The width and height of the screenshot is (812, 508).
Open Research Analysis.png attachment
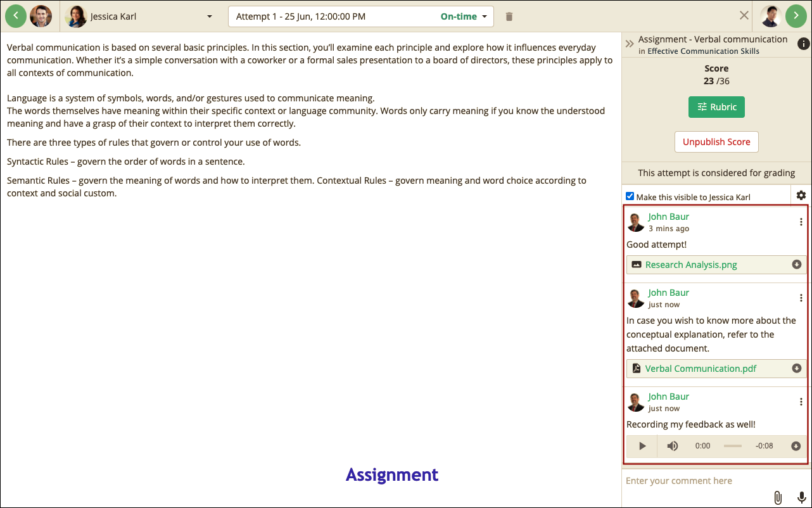(691, 265)
